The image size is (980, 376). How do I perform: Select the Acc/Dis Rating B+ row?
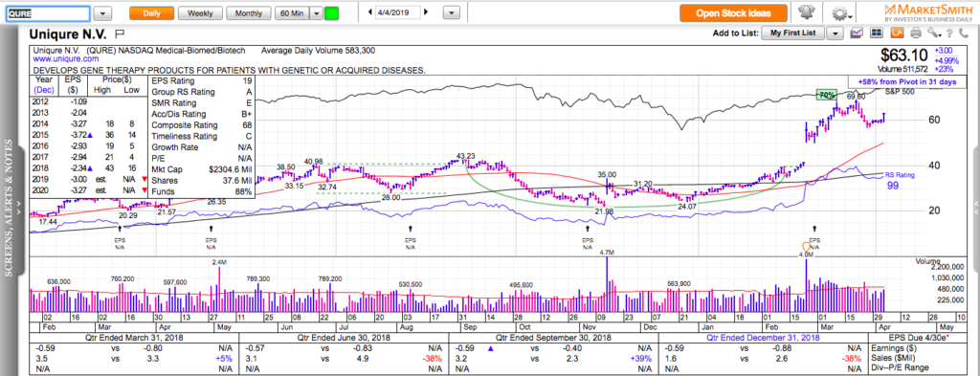click(201, 114)
